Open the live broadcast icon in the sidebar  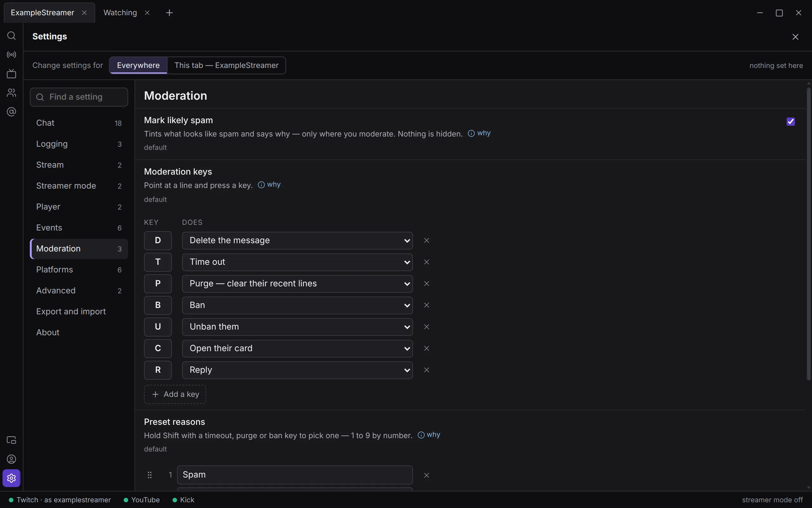click(x=11, y=55)
